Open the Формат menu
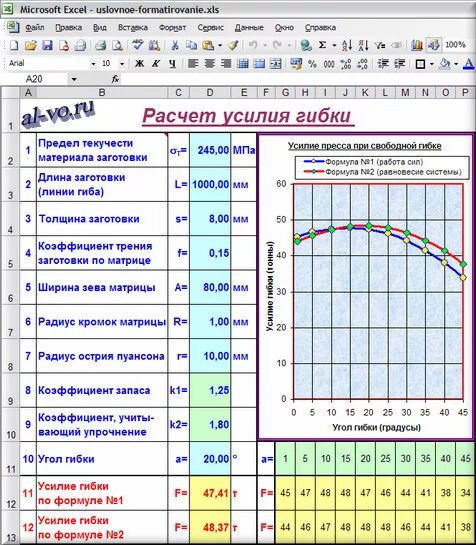476x545 pixels. click(172, 27)
